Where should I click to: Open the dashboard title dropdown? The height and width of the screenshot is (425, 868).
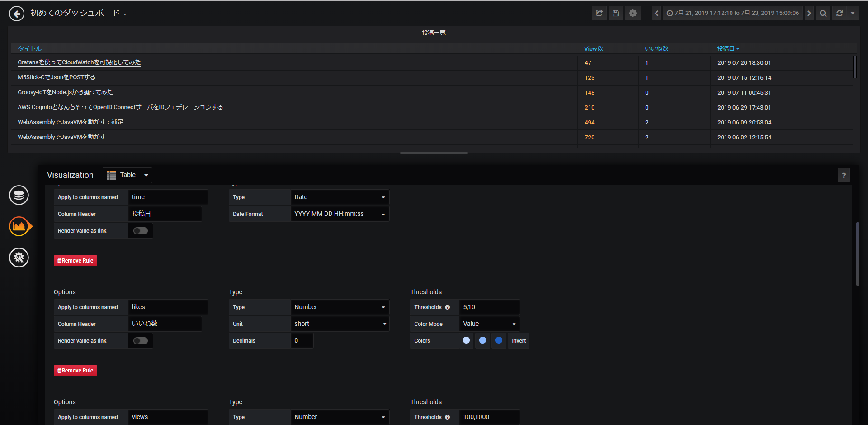79,14
